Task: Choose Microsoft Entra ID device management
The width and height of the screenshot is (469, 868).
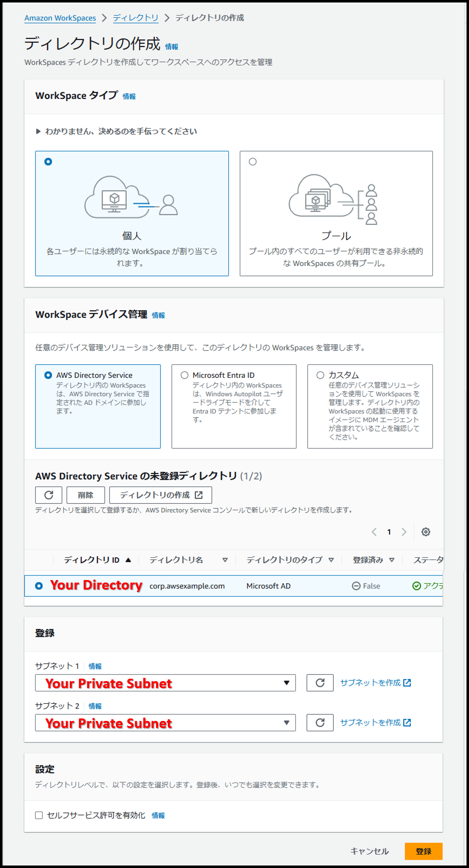Action: (185, 375)
